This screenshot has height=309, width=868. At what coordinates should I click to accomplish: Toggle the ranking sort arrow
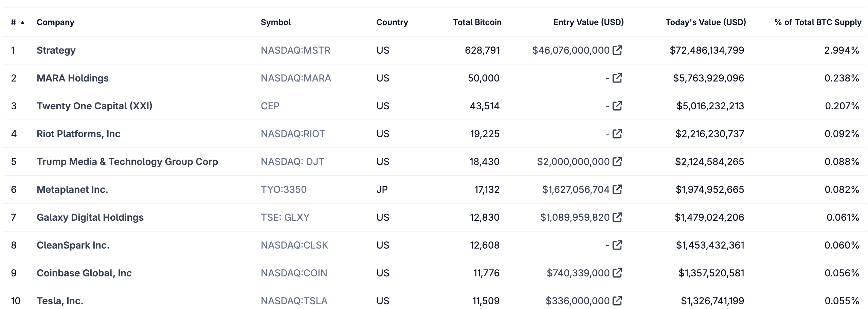pyautogui.click(x=22, y=22)
